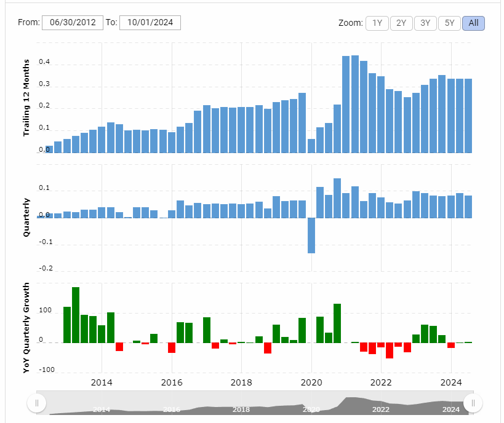Screen dimensions: 504x423
Task: Click the -100 label on YoY chart
Action: point(47,370)
